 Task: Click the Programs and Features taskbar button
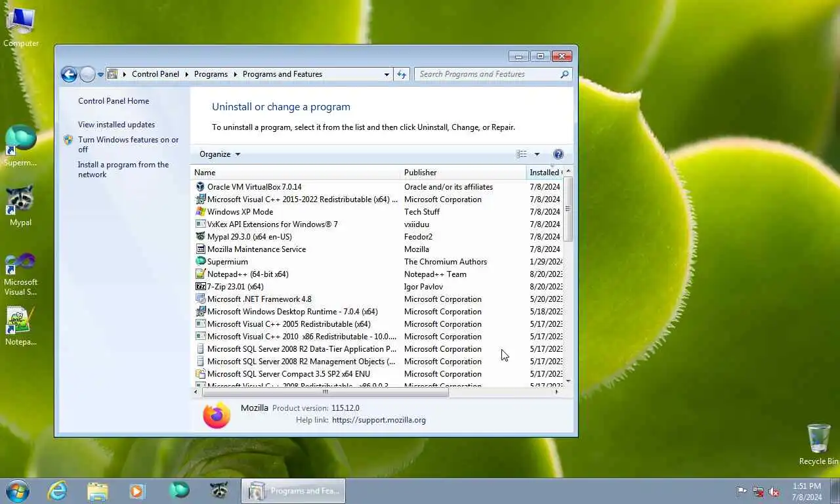click(x=293, y=491)
